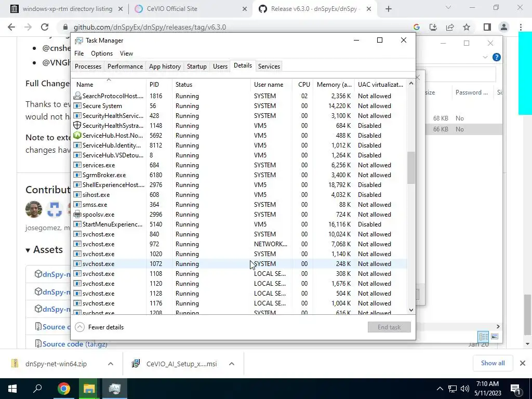Viewport: 532px width, 399px height.
Task: Switch to CeVIO Official Site tab
Action: click(x=190, y=9)
